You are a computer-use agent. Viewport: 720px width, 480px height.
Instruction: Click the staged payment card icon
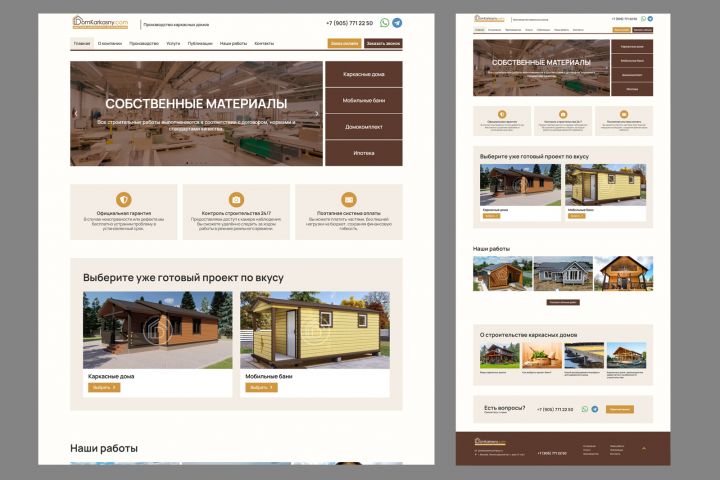click(349, 199)
